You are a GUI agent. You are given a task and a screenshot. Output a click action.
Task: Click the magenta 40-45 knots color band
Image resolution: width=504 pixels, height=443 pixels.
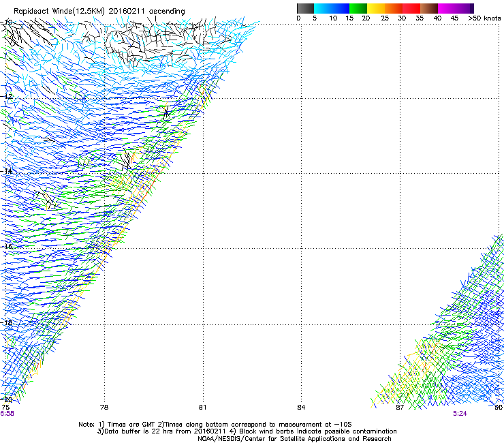pos(447,8)
